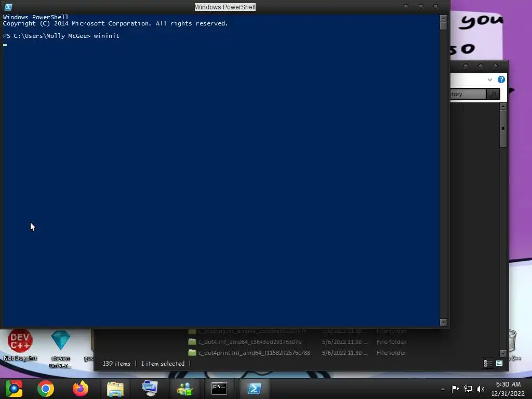Click the PowerShell taskbar button

(x=254, y=389)
